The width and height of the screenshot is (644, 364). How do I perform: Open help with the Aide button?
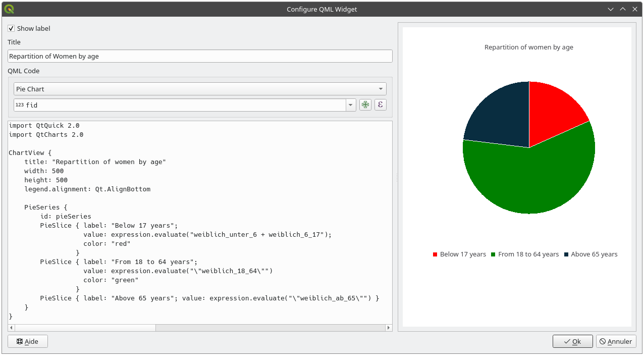27,341
